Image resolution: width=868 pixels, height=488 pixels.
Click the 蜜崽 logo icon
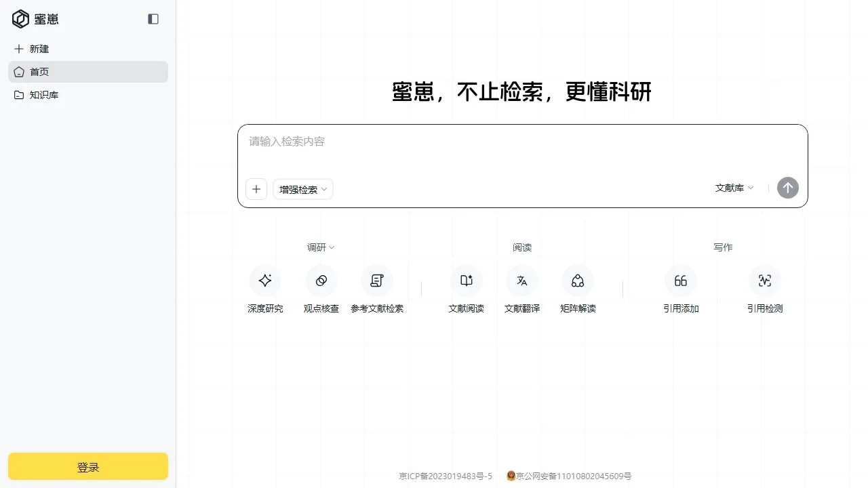21,19
